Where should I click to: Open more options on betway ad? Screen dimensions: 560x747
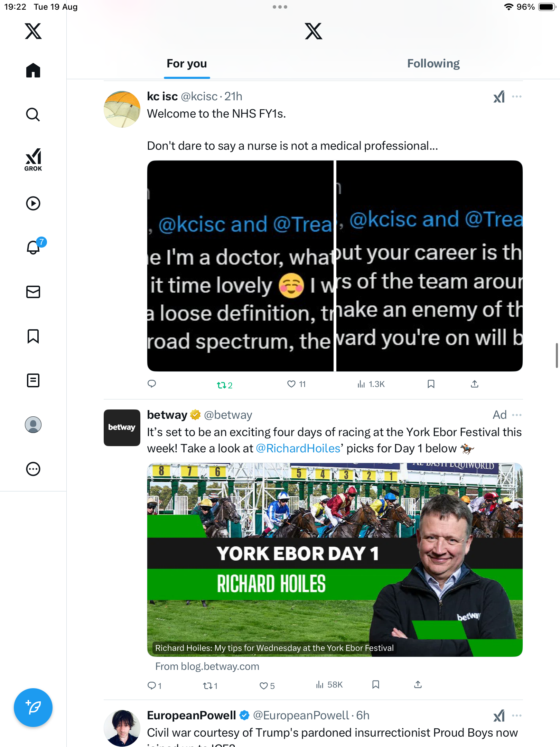pyautogui.click(x=517, y=415)
